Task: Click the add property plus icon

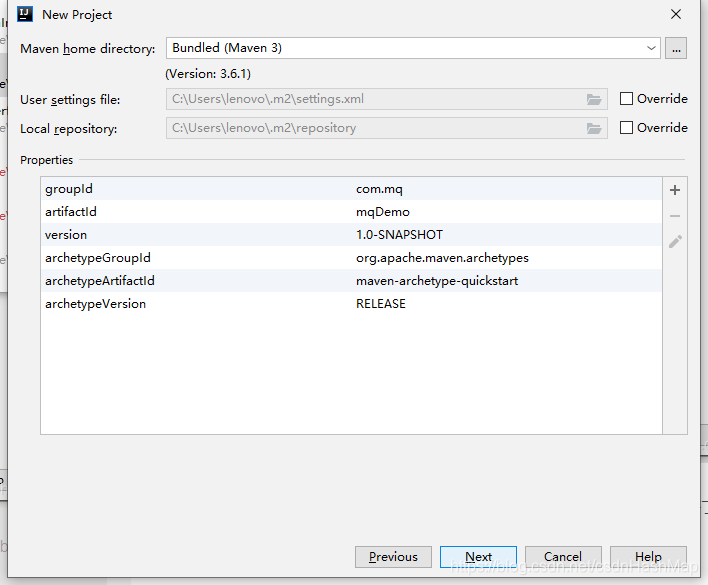Action: point(675,190)
